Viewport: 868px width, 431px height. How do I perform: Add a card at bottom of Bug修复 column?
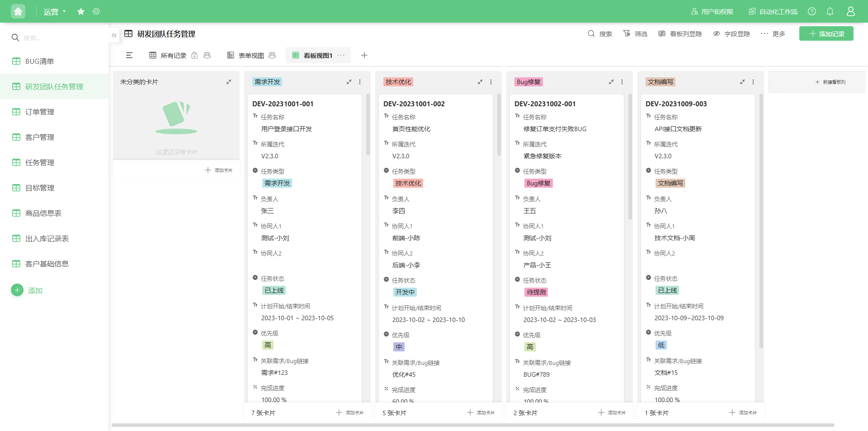click(612, 412)
